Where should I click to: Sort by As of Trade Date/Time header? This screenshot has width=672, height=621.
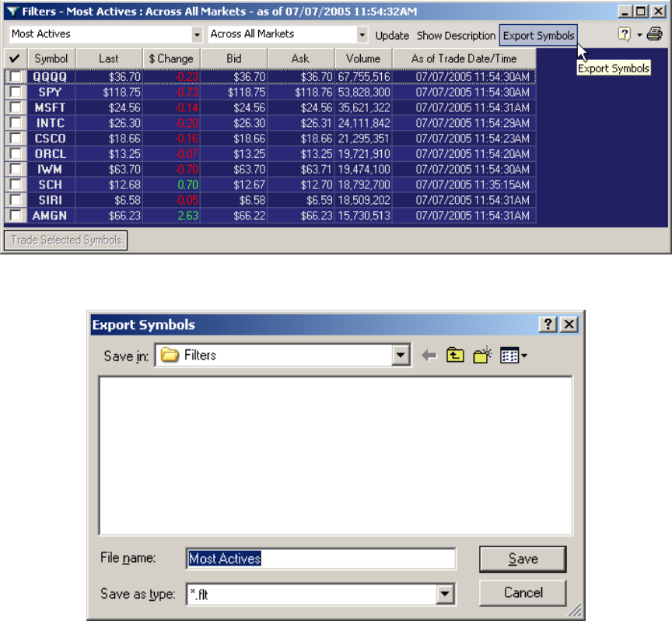[464, 58]
